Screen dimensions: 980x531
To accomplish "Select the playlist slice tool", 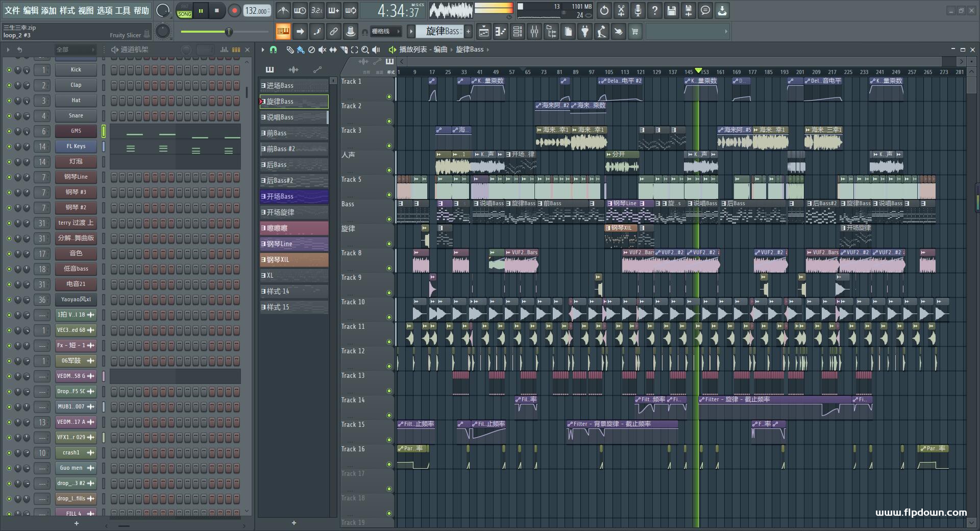I will pyautogui.click(x=344, y=50).
